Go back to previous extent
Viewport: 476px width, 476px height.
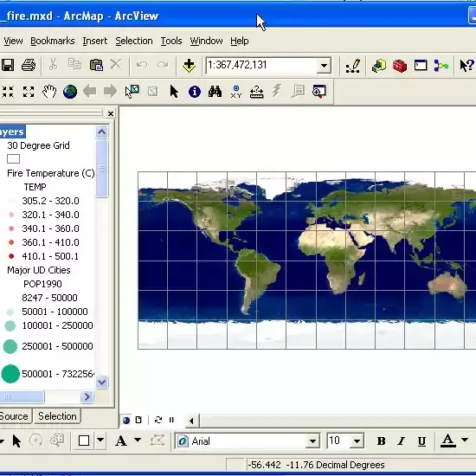click(x=90, y=91)
